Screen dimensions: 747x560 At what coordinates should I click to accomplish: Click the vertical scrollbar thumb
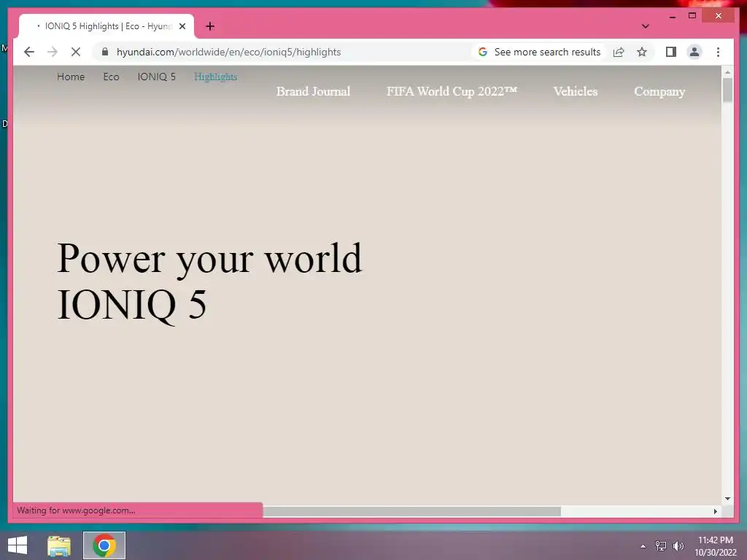tap(727, 90)
